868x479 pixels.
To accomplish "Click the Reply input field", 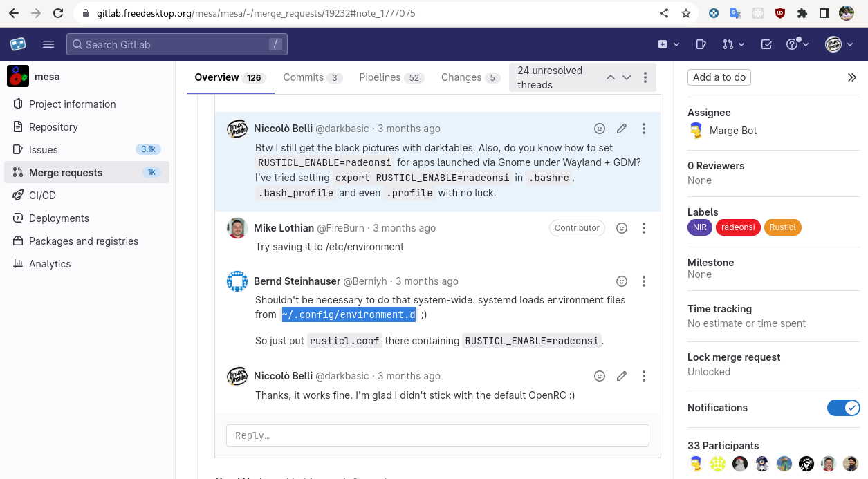I will coord(437,435).
